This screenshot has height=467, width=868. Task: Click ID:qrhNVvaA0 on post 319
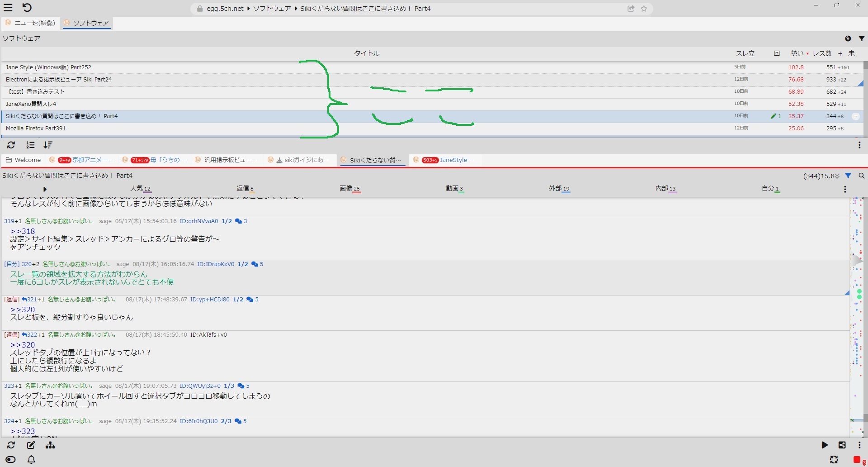199,221
